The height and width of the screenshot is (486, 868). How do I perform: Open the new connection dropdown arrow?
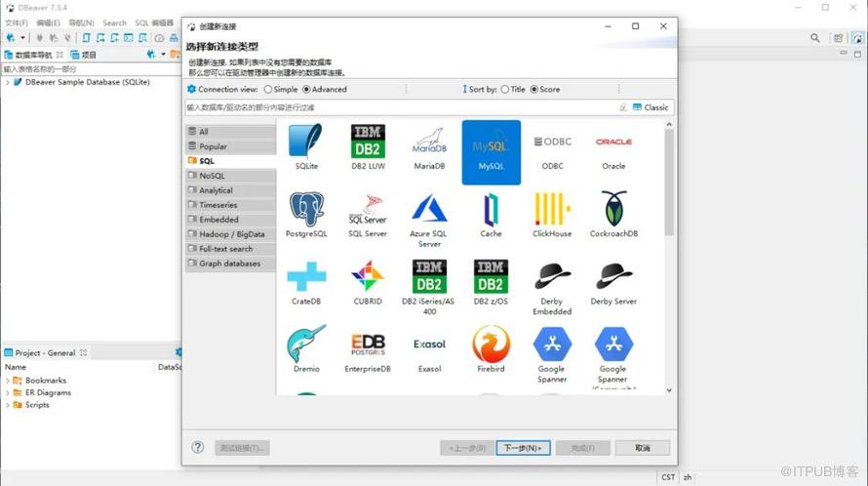click(x=22, y=38)
